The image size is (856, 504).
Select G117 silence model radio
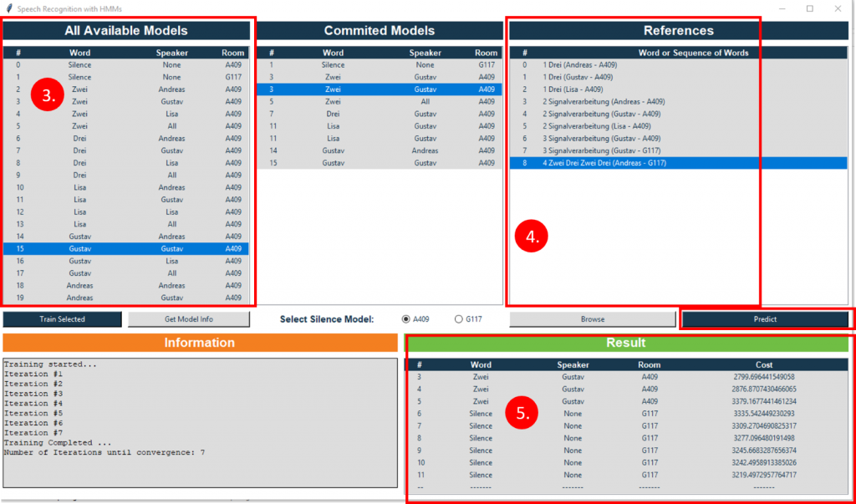click(459, 319)
